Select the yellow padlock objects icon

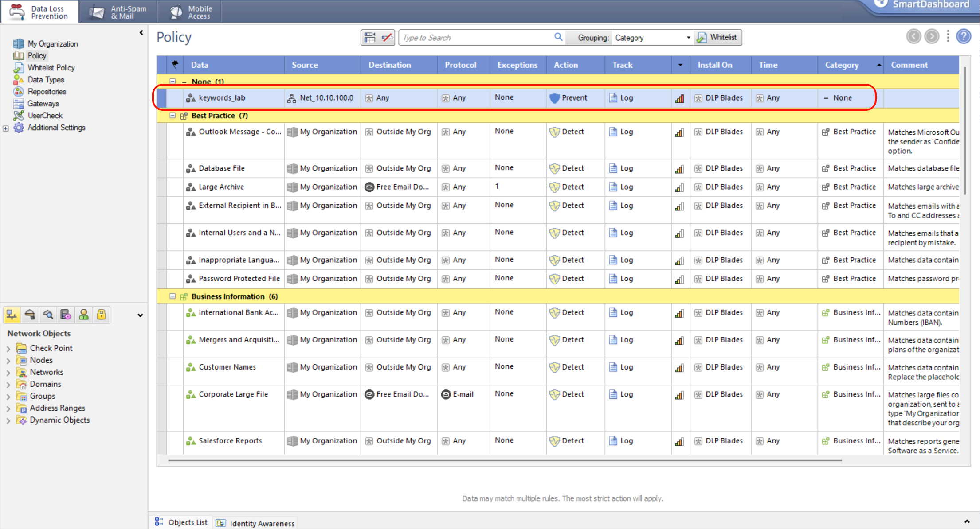pos(102,315)
